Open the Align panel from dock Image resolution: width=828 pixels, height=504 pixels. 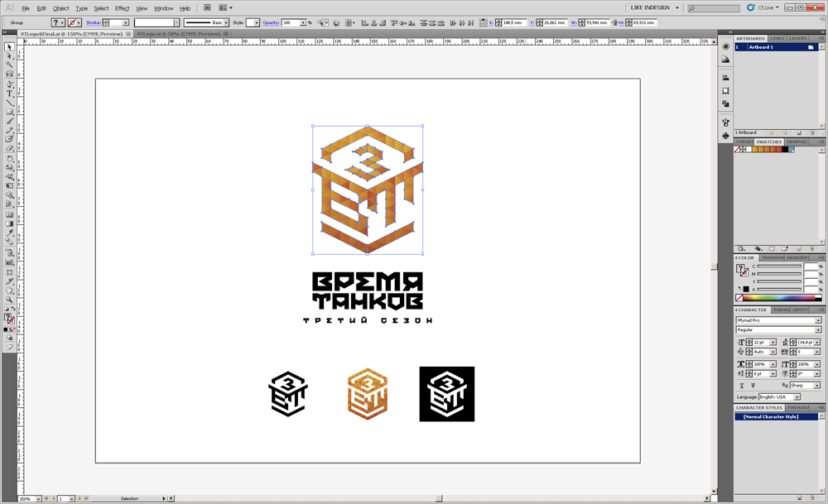(x=725, y=78)
